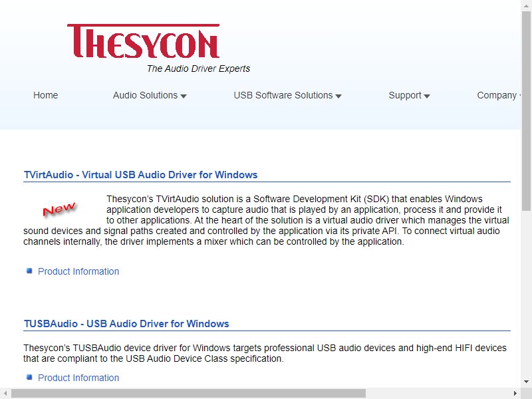Viewport: 532px width, 399px height.
Task: Click the scroll down arrow
Action: click(526, 382)
